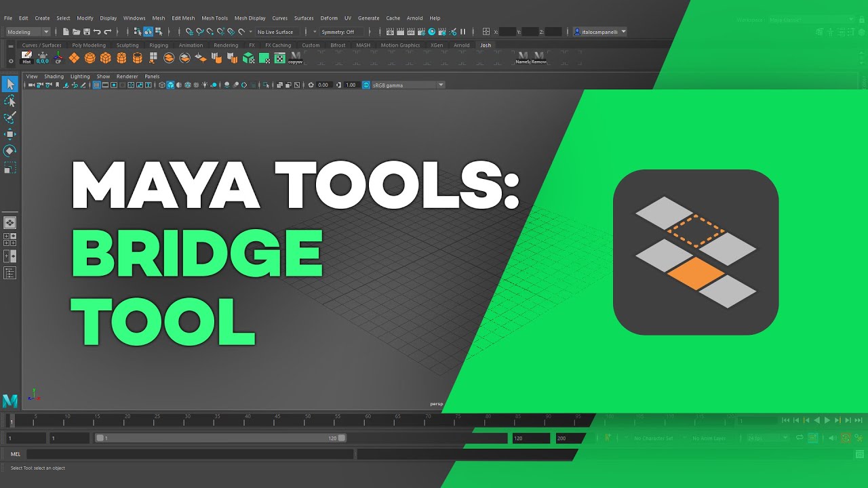Open the Modeling menu set dropdown

tap(28, 32)
